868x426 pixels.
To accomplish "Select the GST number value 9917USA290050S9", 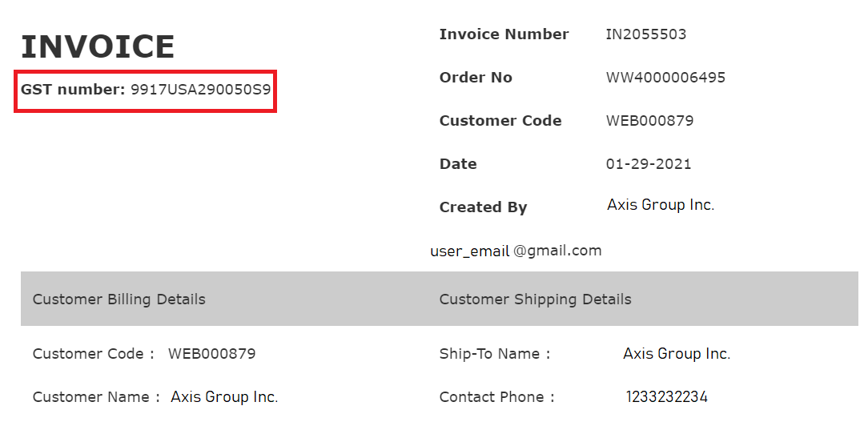I will point(201,90).
